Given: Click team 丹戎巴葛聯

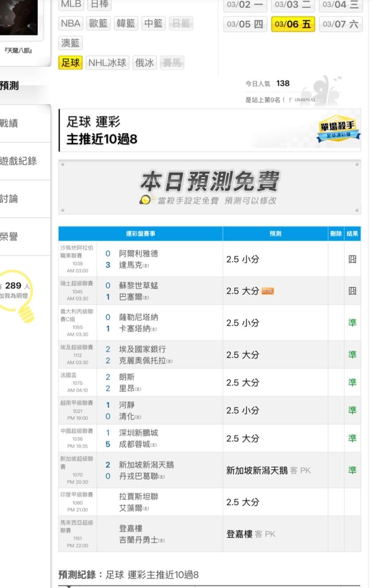Looking at the screenshot, I should pos(138,476).
